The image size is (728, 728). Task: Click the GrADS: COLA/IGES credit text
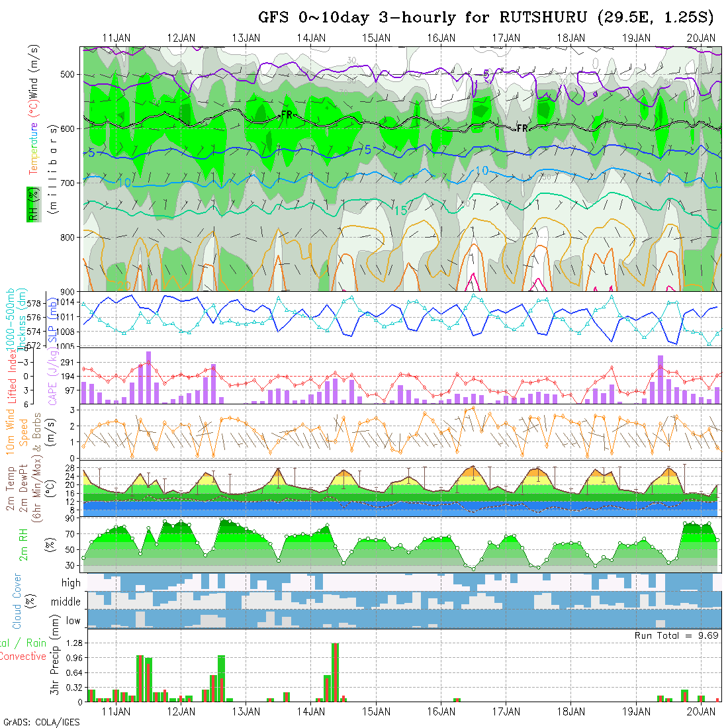coord(41,722)
